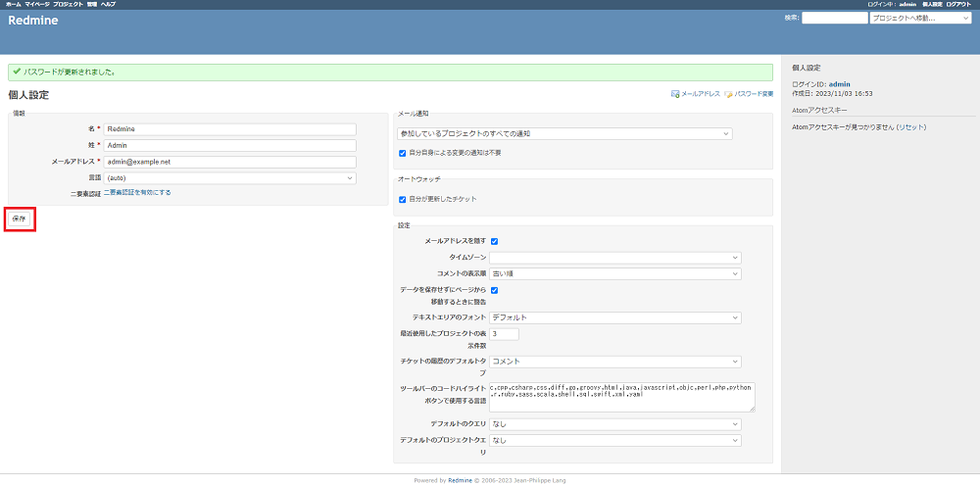Click the メールアドレス envelope icon

pyautogui.click(x=675, y=94)
